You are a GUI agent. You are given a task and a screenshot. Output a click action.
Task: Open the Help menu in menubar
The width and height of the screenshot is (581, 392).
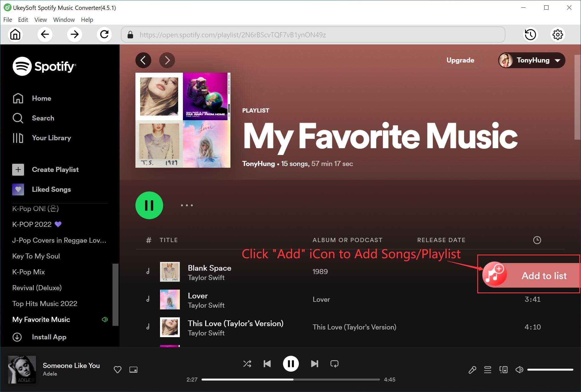point(87,20)
